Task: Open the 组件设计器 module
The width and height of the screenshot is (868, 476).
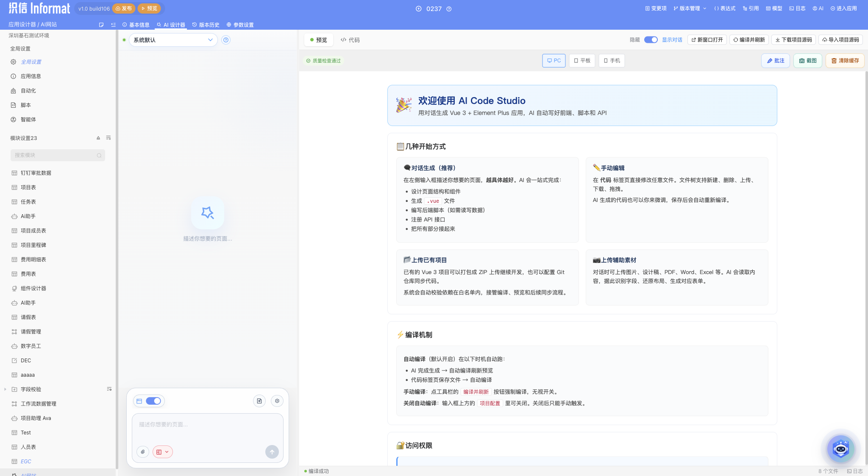Action: click(x=33, y=288)
